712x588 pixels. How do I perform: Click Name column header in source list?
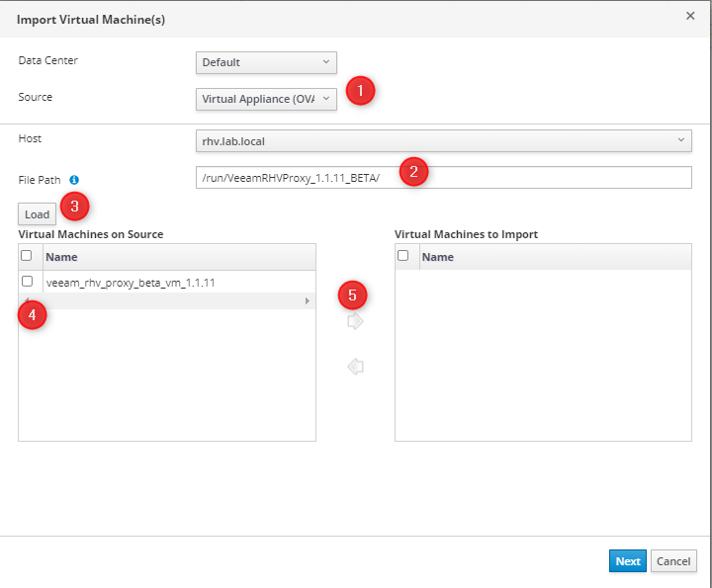[x=178, y=257]
